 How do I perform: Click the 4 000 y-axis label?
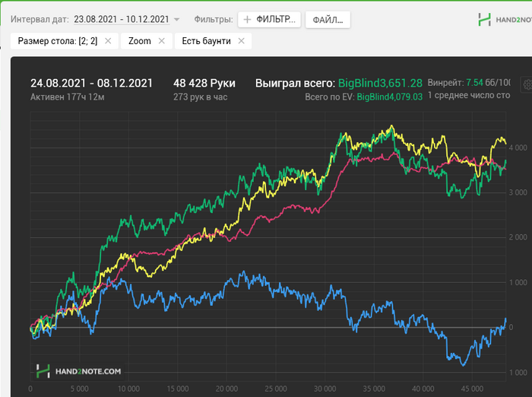pos(518,148)
